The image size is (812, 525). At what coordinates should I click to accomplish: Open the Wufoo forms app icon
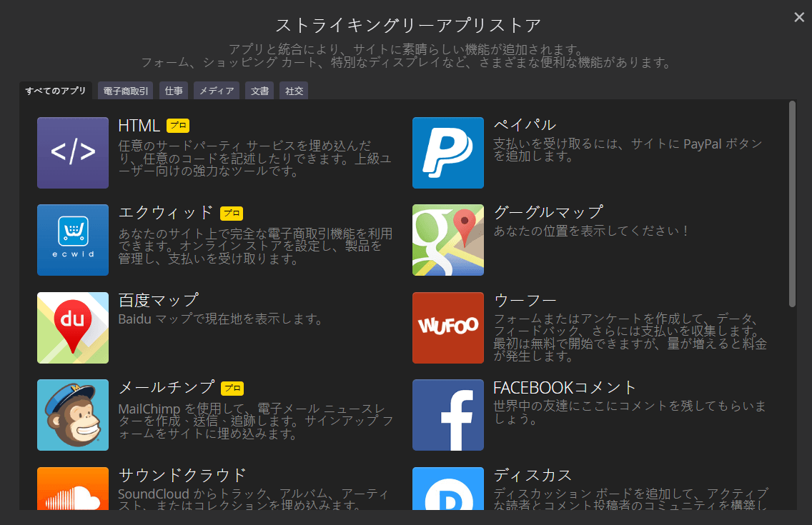(x=448, y=327)
